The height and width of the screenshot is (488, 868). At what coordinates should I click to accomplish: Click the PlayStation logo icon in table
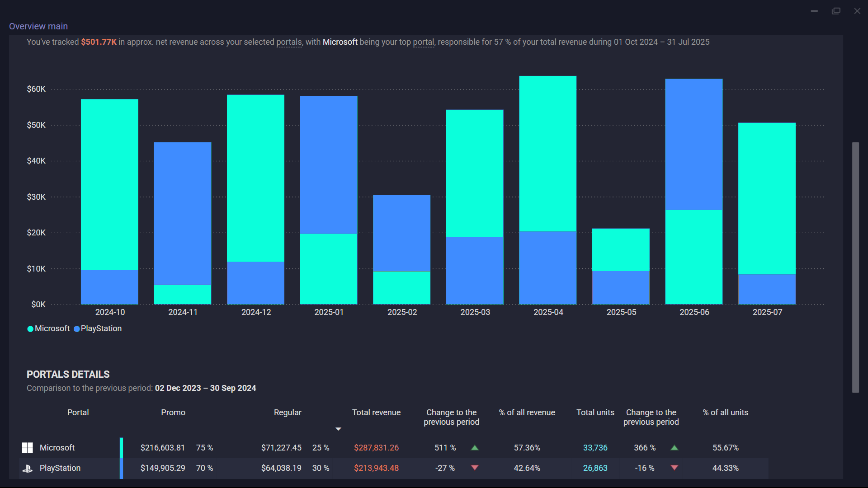tap(28, 469)
